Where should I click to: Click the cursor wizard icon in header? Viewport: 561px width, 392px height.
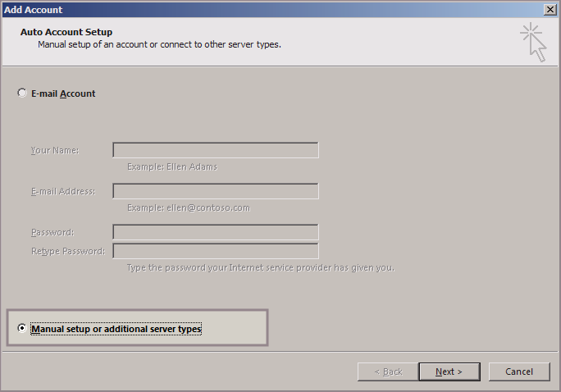[533, 42]
